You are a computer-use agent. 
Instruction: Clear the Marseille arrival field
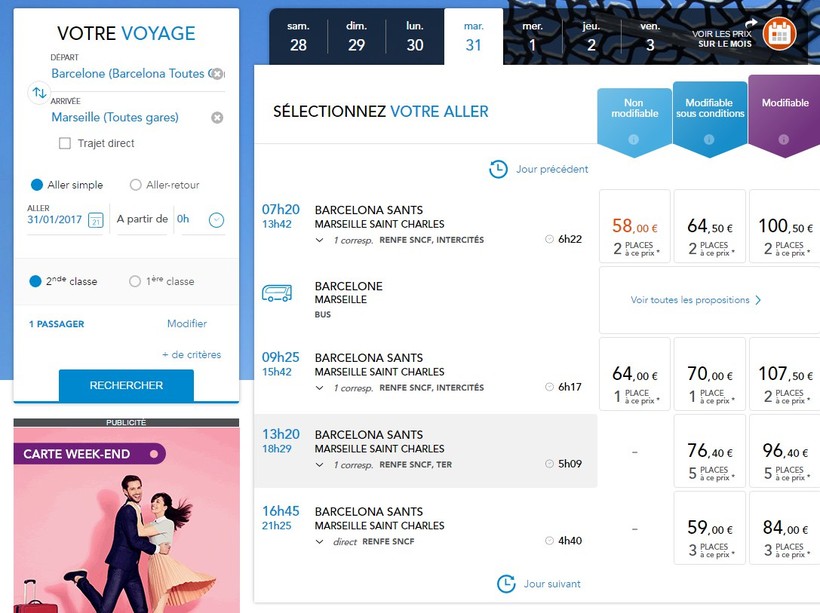pyautogui.click(x=217, y=118)
